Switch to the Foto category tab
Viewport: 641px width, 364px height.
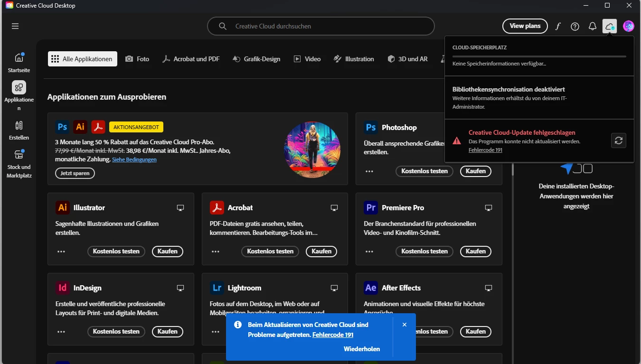[137, 59]
